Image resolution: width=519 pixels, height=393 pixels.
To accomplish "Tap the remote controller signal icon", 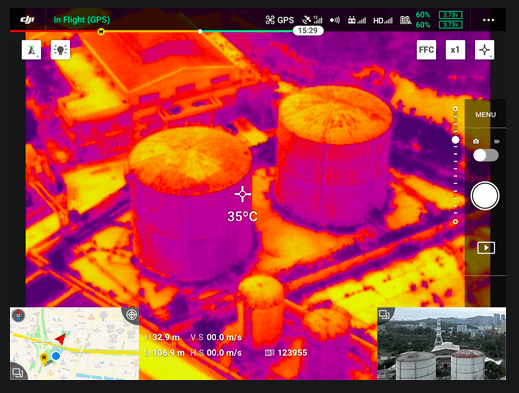I will [x=357, y=20].
